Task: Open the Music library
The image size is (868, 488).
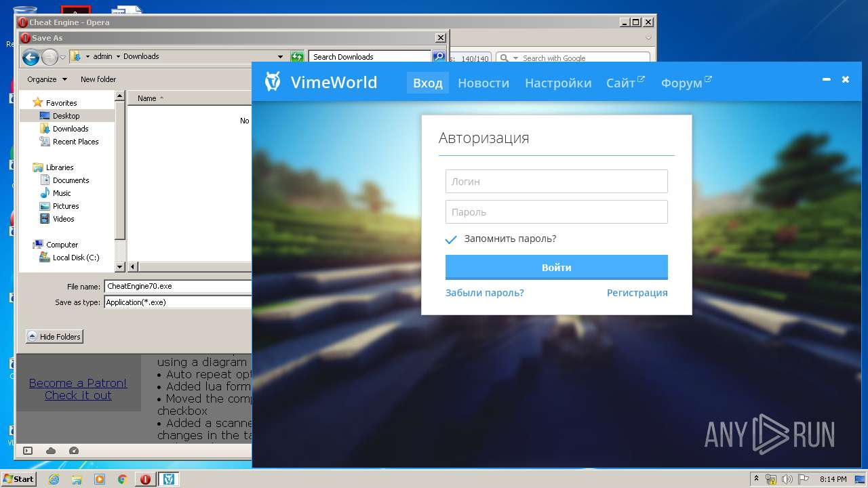Action: [x=56, y=193]
